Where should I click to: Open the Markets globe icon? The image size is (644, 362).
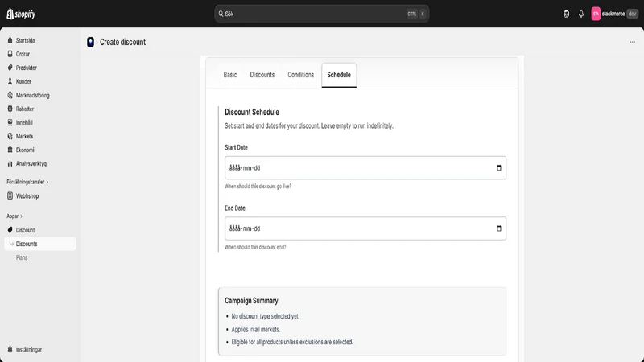click(x=10, y=136)
